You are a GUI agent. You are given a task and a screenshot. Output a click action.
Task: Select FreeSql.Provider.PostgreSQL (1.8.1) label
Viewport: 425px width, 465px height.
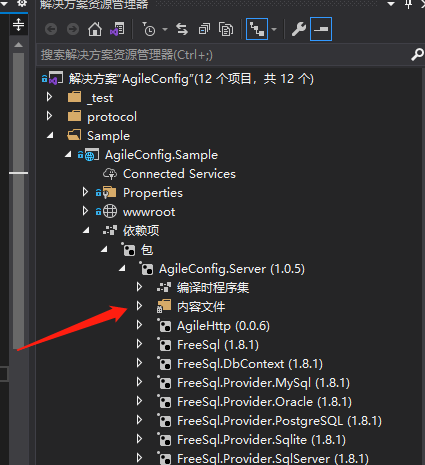click(x=279, y=421)
